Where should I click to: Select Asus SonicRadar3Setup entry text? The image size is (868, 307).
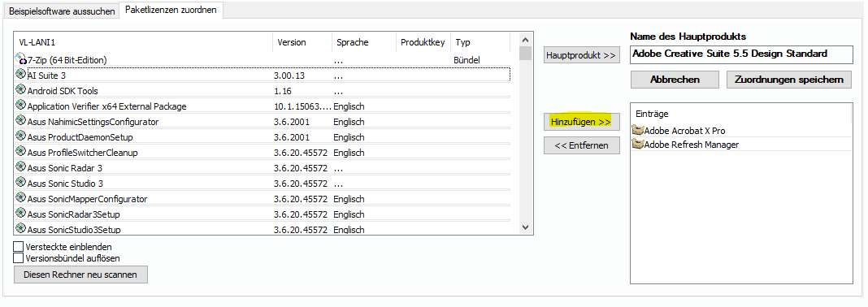tap(74, 214)
